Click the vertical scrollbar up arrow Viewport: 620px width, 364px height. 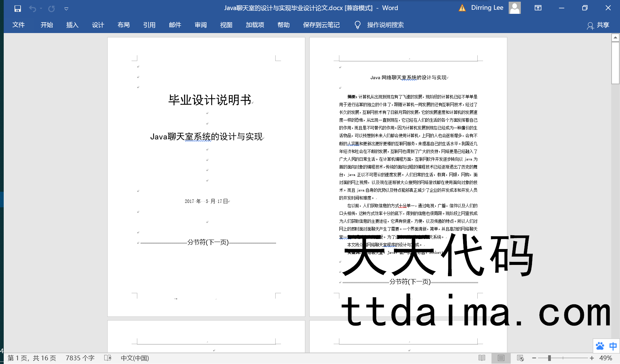(615, 38)
